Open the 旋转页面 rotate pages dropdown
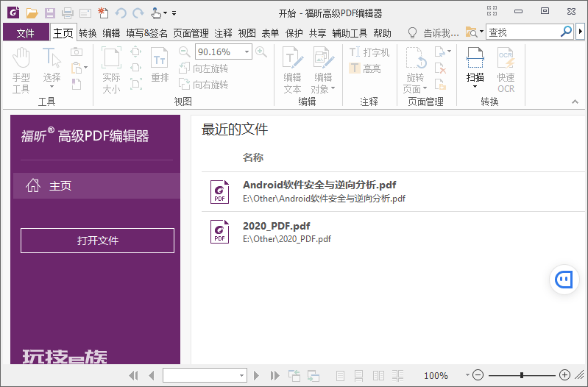Screen dimensions: 588x387 [x=415, y=70]
